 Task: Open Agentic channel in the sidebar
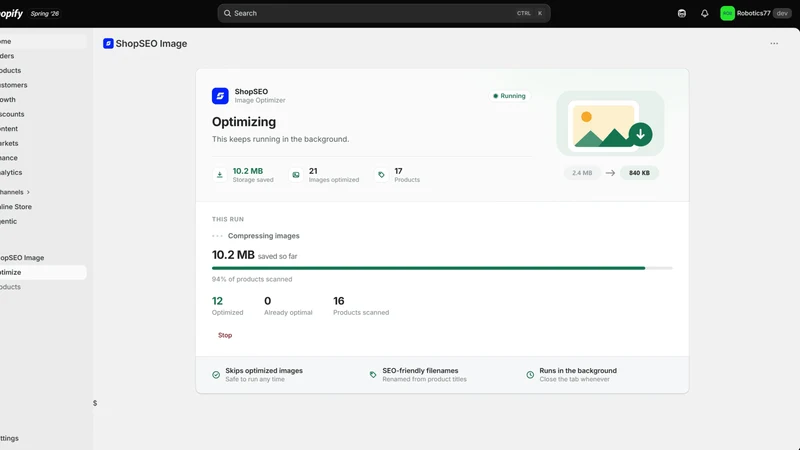[x=43, y=221]
